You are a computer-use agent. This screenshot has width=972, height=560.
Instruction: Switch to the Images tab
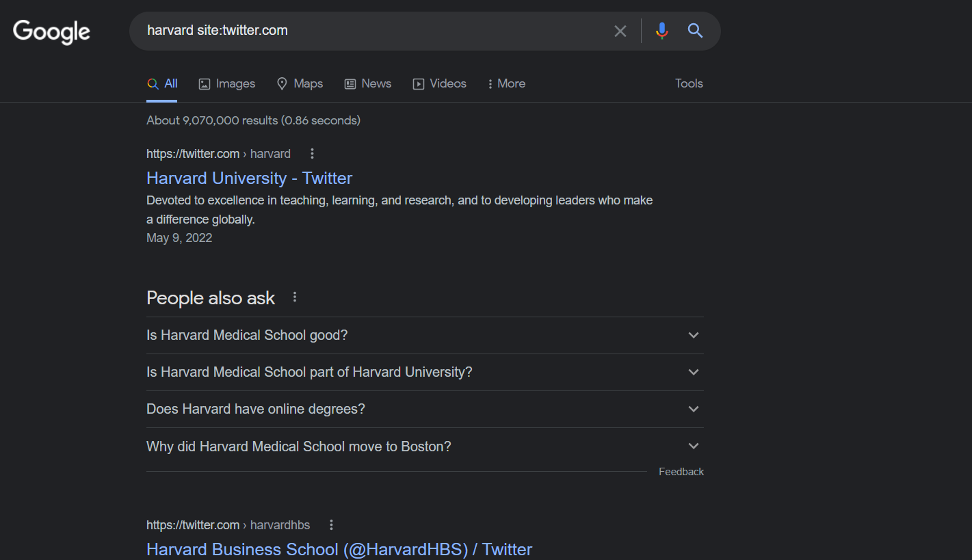[227, 83]
